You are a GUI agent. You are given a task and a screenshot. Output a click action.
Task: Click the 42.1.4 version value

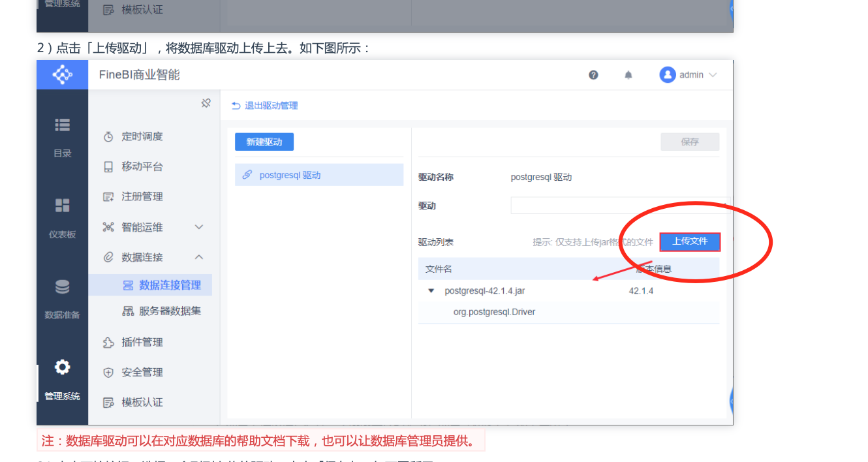[641, 291]
